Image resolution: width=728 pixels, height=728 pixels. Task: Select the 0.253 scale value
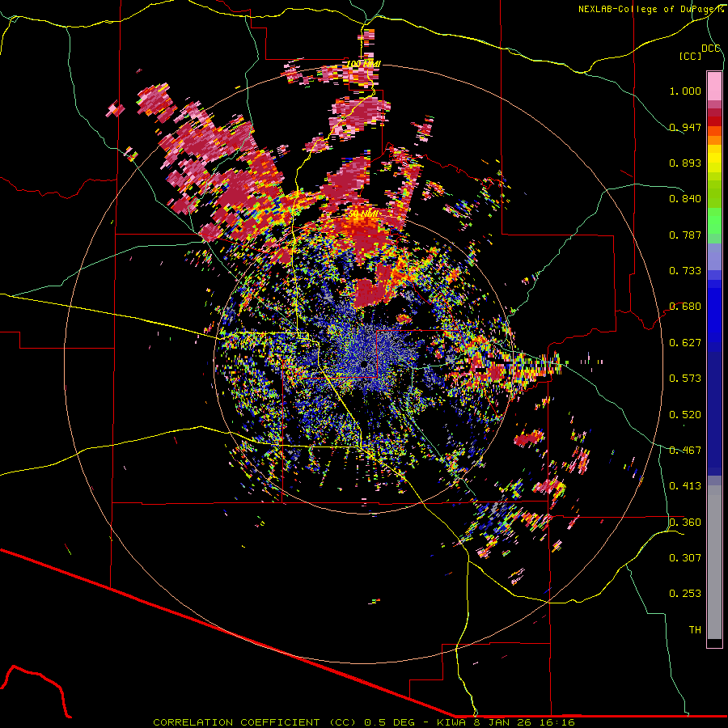(x=685, y=594)
